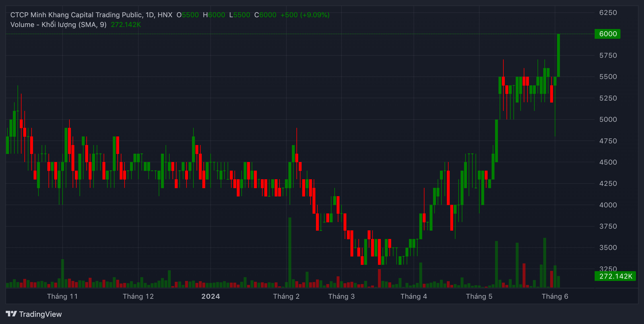This screenshot has height=324, width=644.
Task: Select the Tháng 4 time axis label
Action: pyautogui.click(x=414, y=296)
